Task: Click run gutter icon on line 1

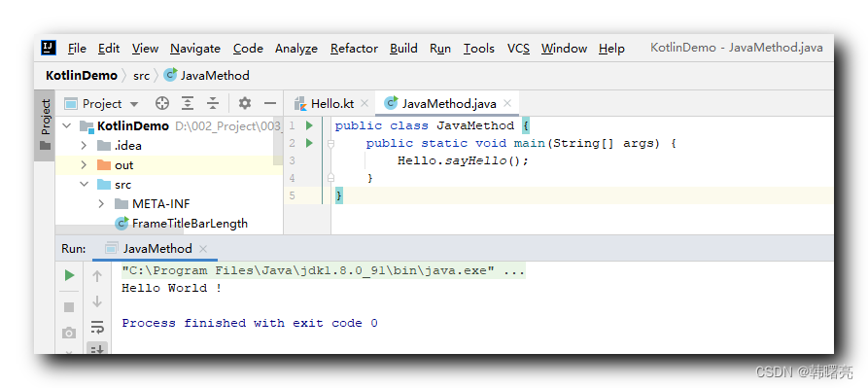Action: tap(309, 125)
